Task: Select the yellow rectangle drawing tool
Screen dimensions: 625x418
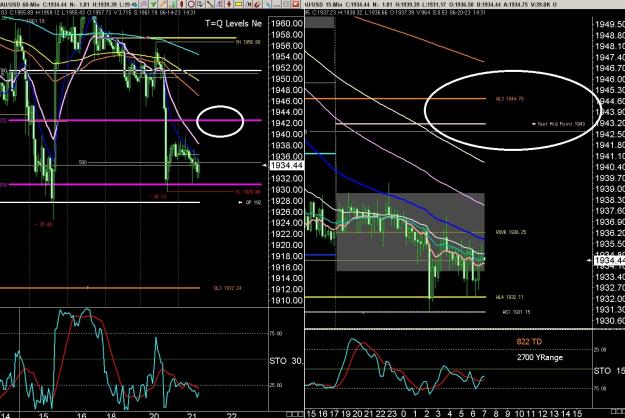Action: click(x=238, y=4)
